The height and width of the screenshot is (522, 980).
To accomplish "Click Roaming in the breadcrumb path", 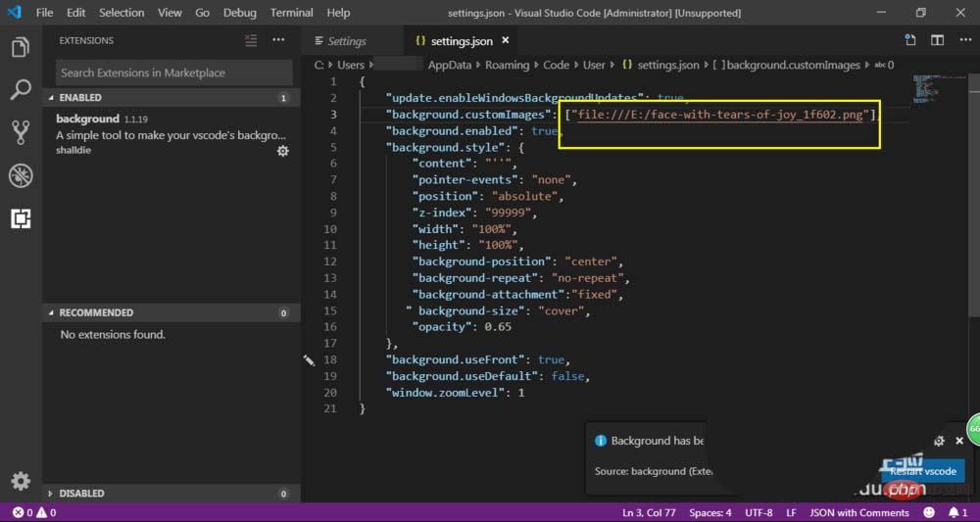I will pos(507,65).
